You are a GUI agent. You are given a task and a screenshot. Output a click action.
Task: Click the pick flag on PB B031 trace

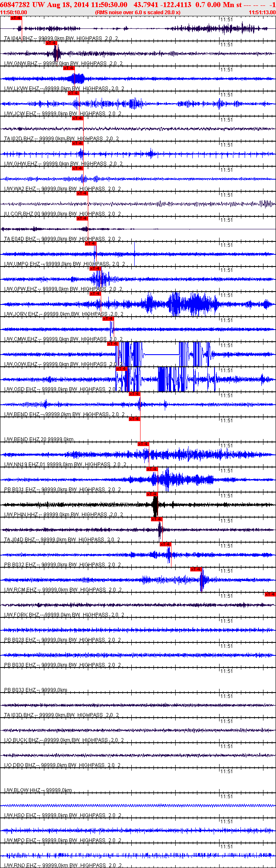pyautogui.click(x=152, y=469)
